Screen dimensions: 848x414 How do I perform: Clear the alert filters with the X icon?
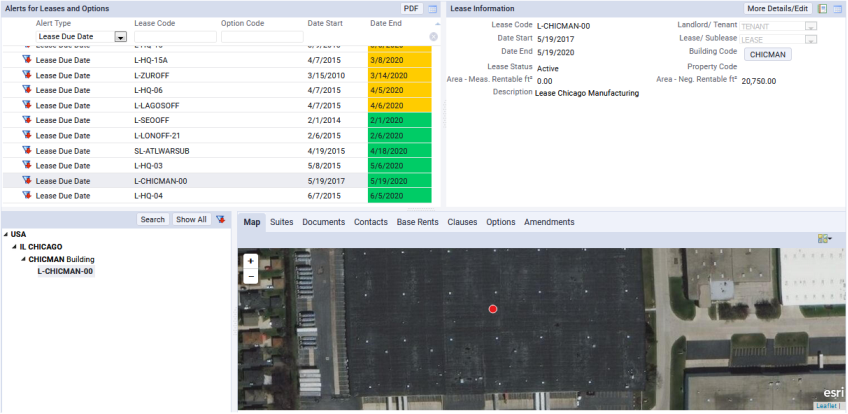(433, 37)
